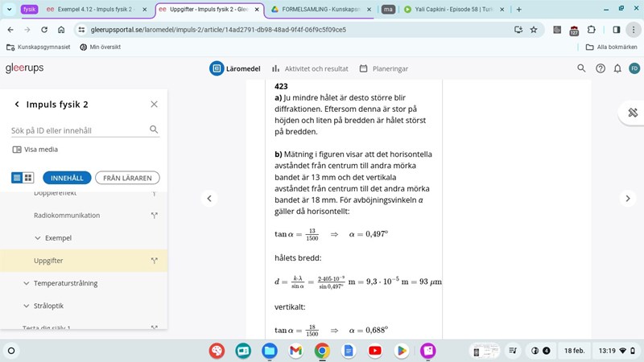Close the Impuls fysik 2 sidebar
Viewport: 644px width, 362px height.
tap(154, 105)
